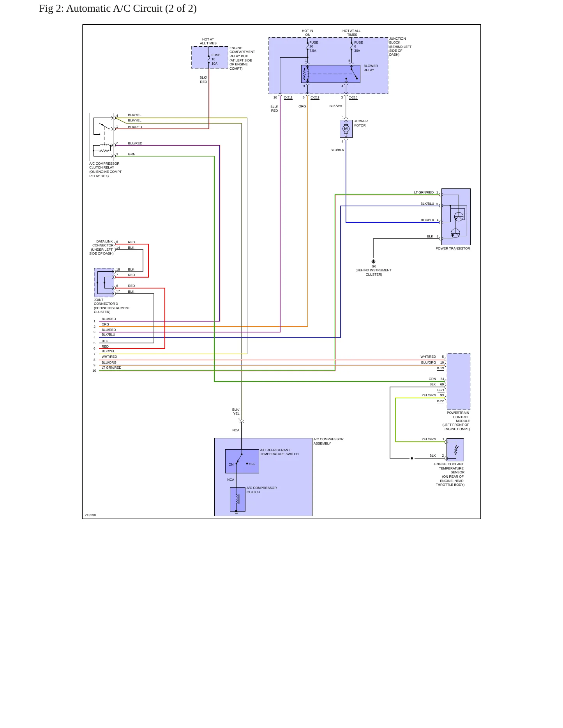Click the 'B-21' connector label
Image resolution: width=563 pixels, height=728 pixels.
tap(441, 390)
